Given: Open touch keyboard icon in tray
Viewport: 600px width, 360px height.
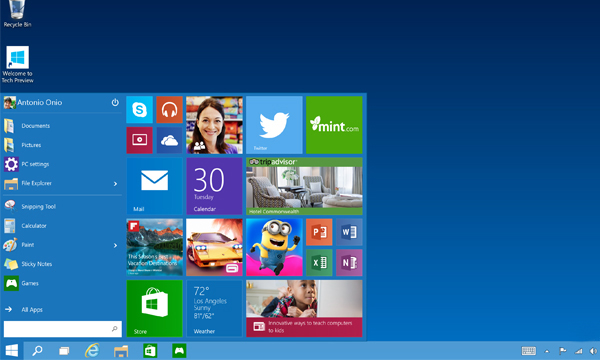Looking at the screenshot, I should point(529,351).
